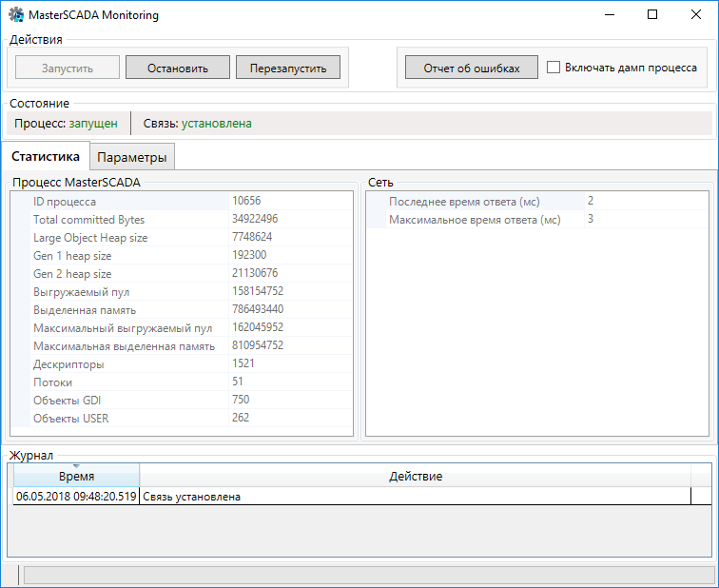Open the Отчет об ошибках report

[472, 68]
